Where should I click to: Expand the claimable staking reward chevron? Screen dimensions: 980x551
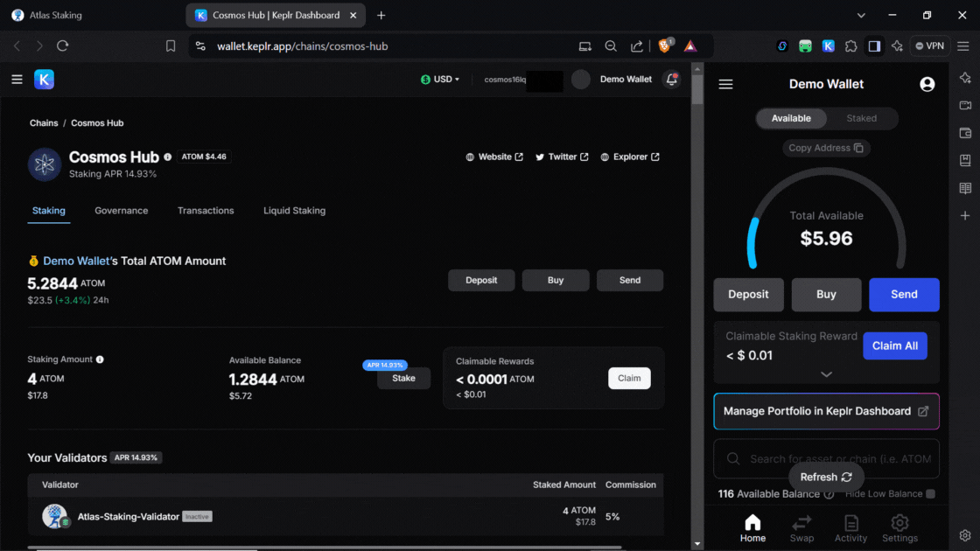(x=826, y=373)
